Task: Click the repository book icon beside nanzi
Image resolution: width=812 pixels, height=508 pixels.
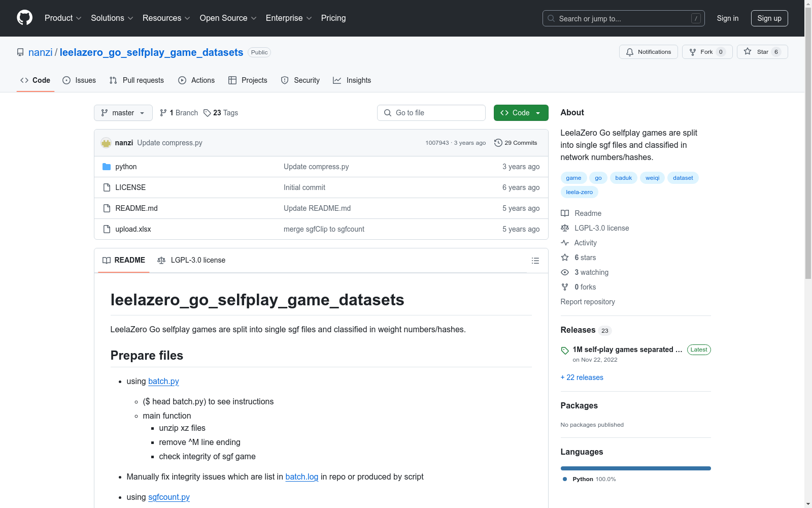Action: [20, 52]
